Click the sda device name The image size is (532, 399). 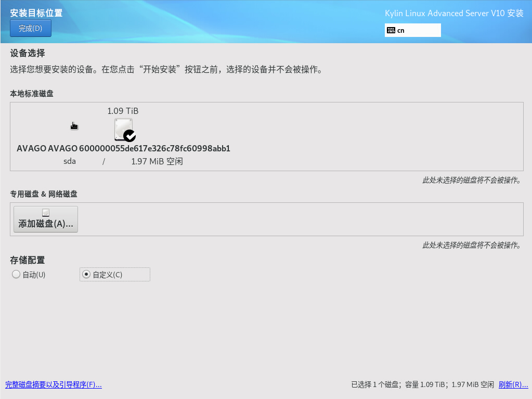click(x=70, y=161)
